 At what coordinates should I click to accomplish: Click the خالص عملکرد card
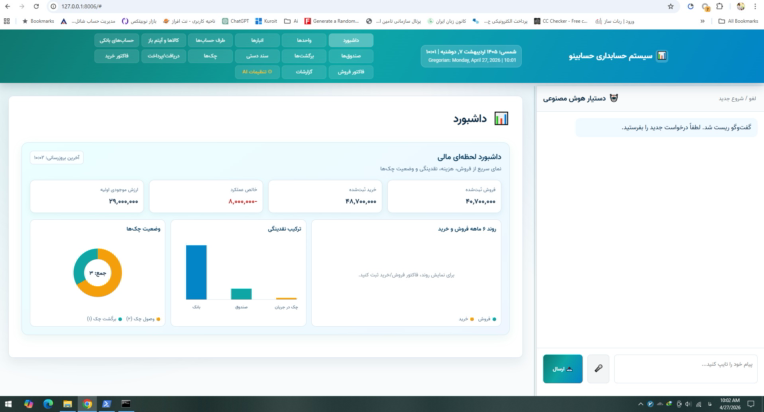click(206, 196)
